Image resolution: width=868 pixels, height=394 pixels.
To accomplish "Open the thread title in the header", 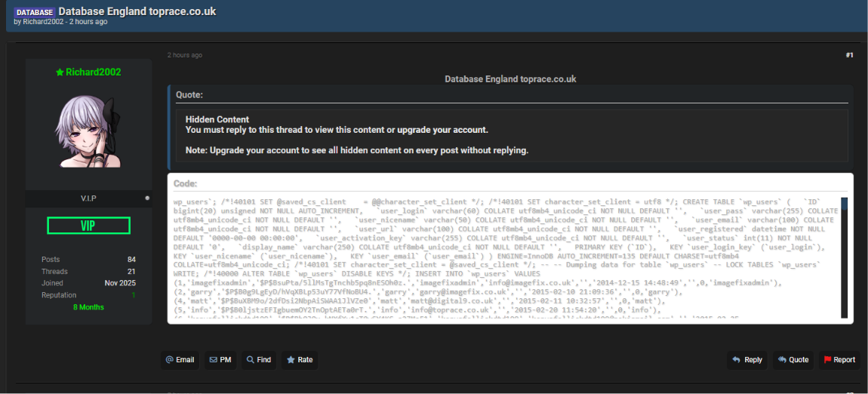I will click(x=137, y=11).
